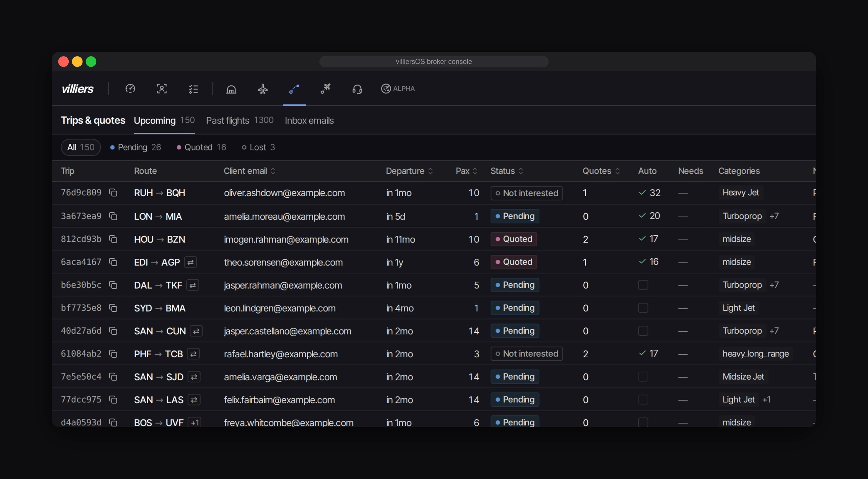Open the contacts scan icon
868x479 pixels.
coord(162,89)
